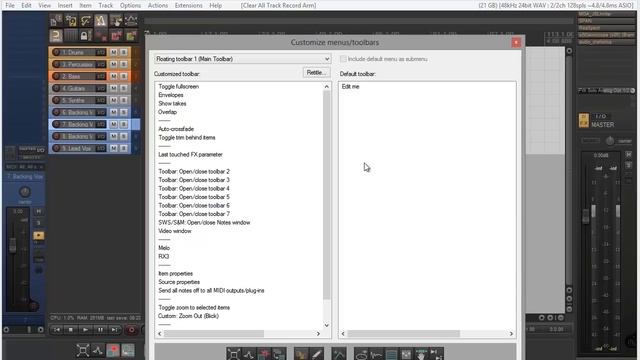Screen dimensions: 640x360
Task: Mute the 5 Synths track
Action: coord(113,100)
